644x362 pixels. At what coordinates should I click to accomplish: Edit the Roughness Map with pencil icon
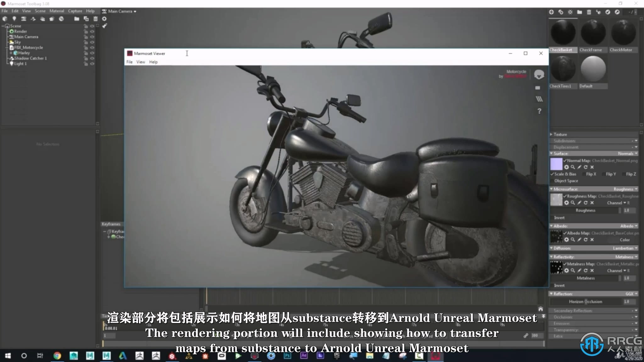click(x=579, y=203)
